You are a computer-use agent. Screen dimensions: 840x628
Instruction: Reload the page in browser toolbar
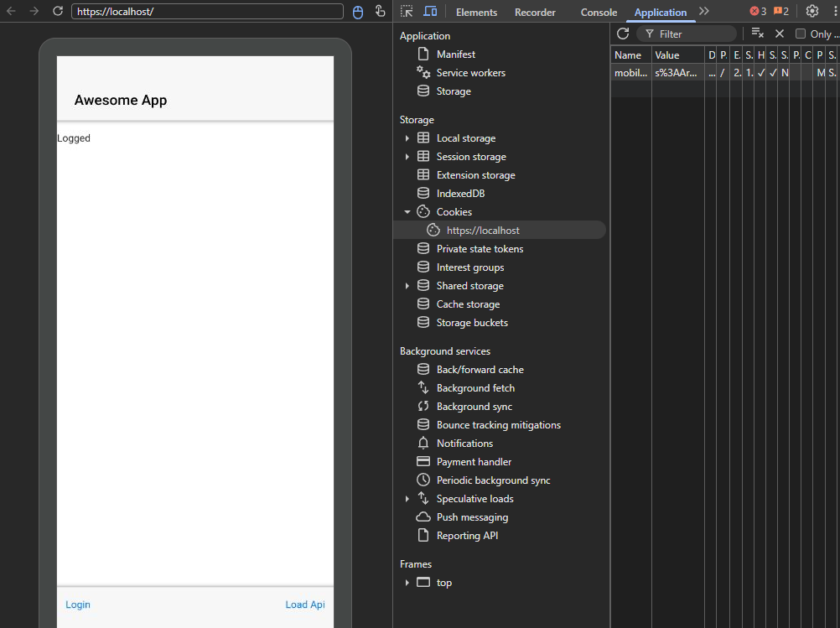pyautogui.click(x=58, y=11)
